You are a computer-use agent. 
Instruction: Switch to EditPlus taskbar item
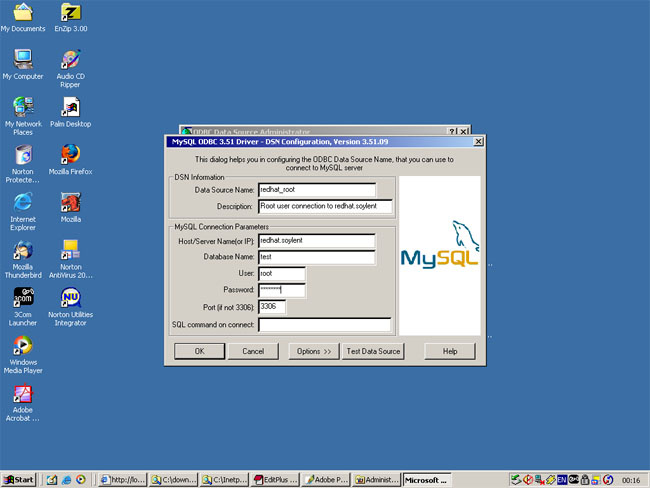click(275, 480)
